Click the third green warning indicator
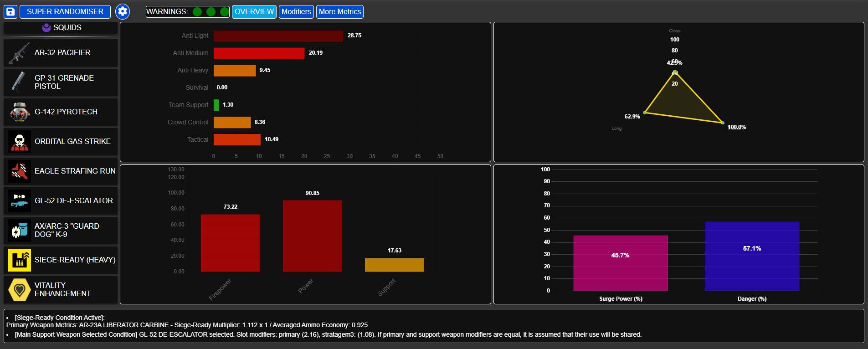This screenshot has height=349, width=868. point(224,12)
